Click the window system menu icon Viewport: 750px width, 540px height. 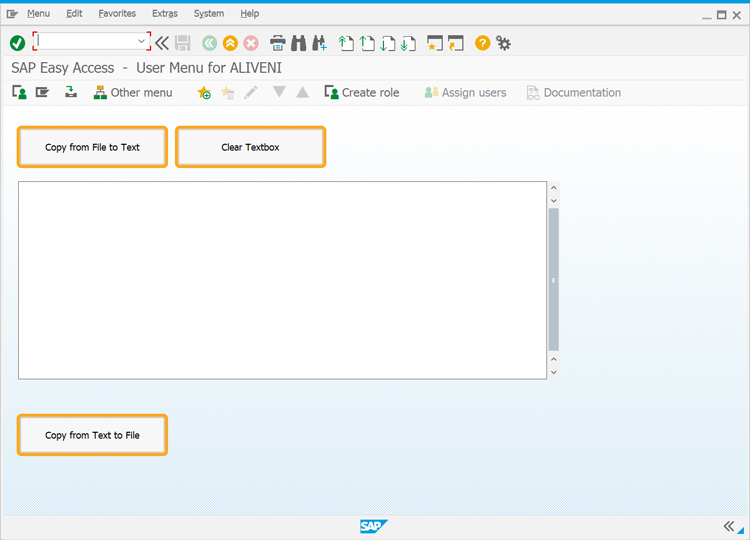coord(12,14)
